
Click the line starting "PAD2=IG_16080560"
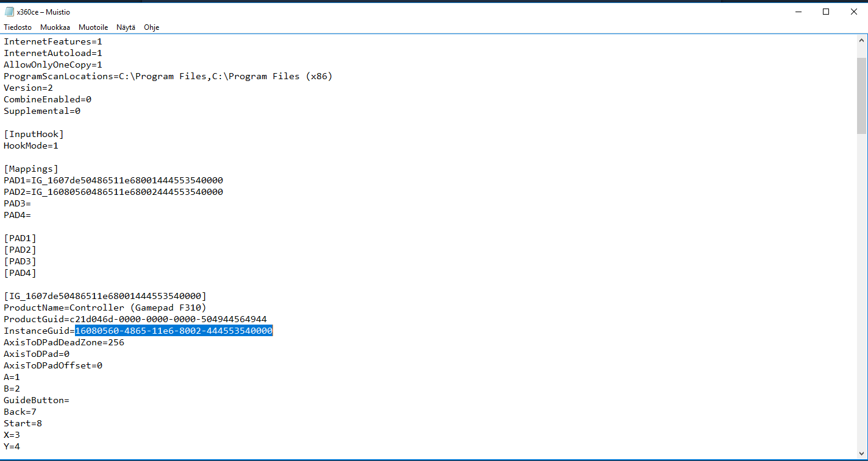click(113, 192)
